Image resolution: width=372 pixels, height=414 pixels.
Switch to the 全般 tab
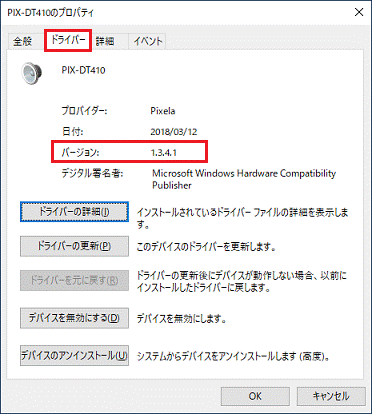[x=23, y=41]
